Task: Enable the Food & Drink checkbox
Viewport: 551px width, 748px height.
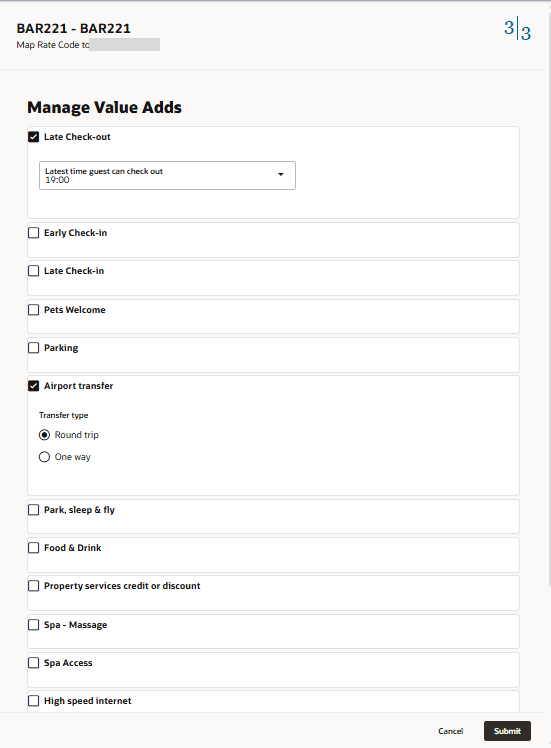Action: click(x=33, y=548)
